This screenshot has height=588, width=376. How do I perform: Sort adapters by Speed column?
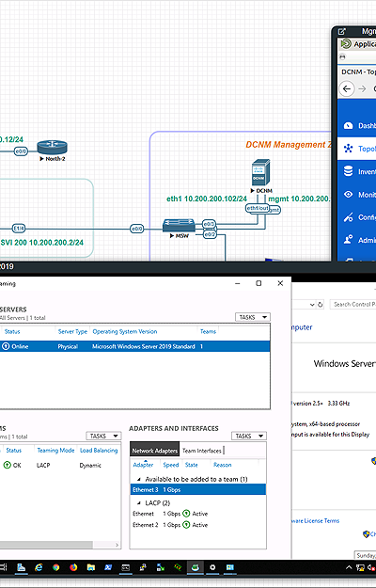[x=171, y=465]
